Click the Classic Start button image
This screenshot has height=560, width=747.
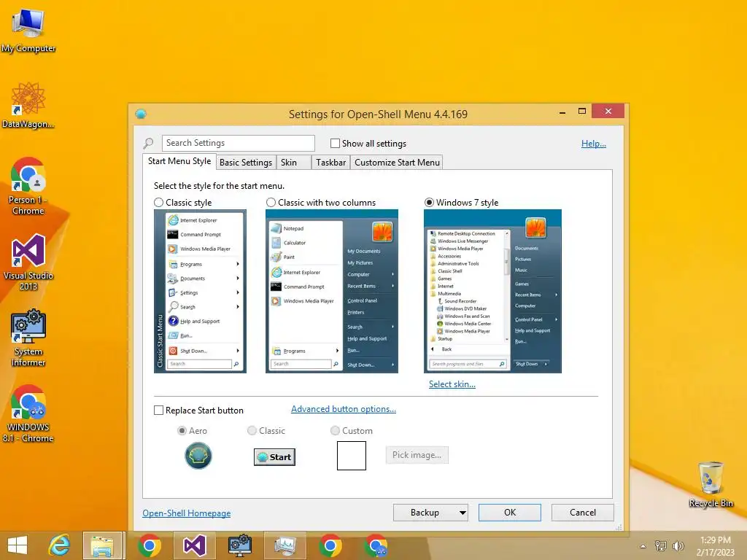tap(274, 457)
